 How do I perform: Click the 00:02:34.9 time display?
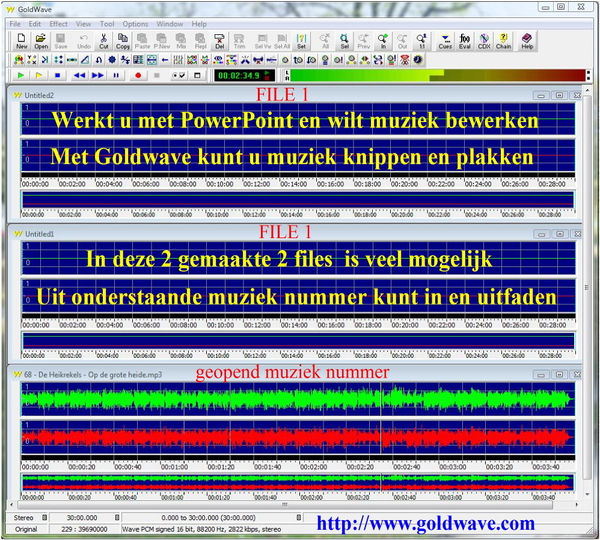(x=244, y=75)
